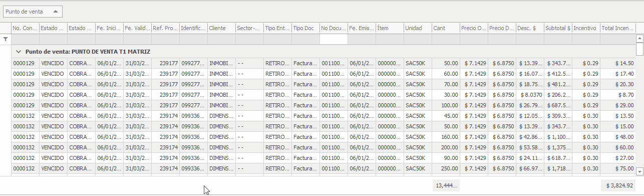The width and height of the screenshot is (644, 196).
Task: Click the filter cell under Unidad
Action: (x=418, y=39)
